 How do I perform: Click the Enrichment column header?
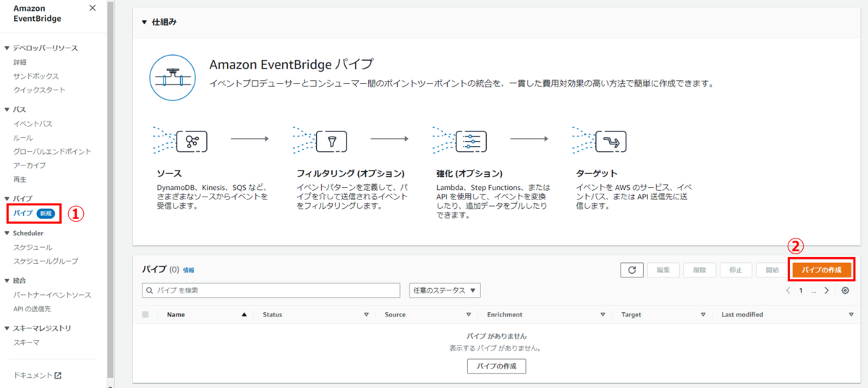coord(505,315)
